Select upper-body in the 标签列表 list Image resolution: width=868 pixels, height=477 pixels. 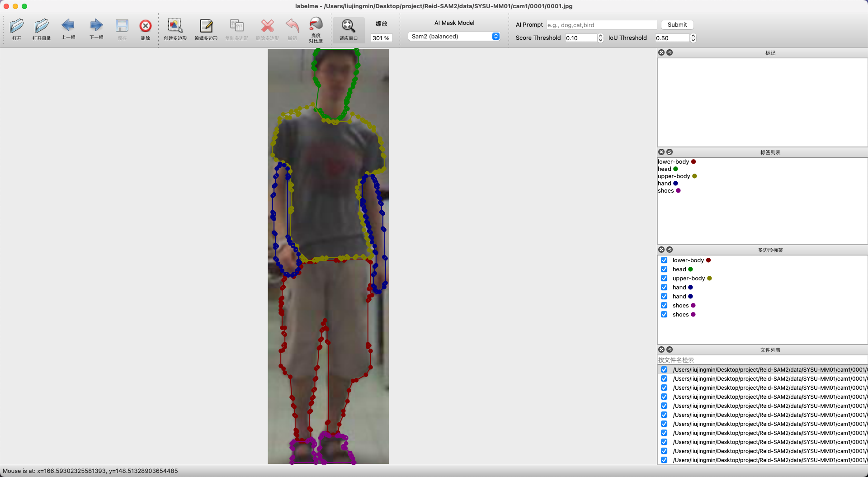coord(677,176)
